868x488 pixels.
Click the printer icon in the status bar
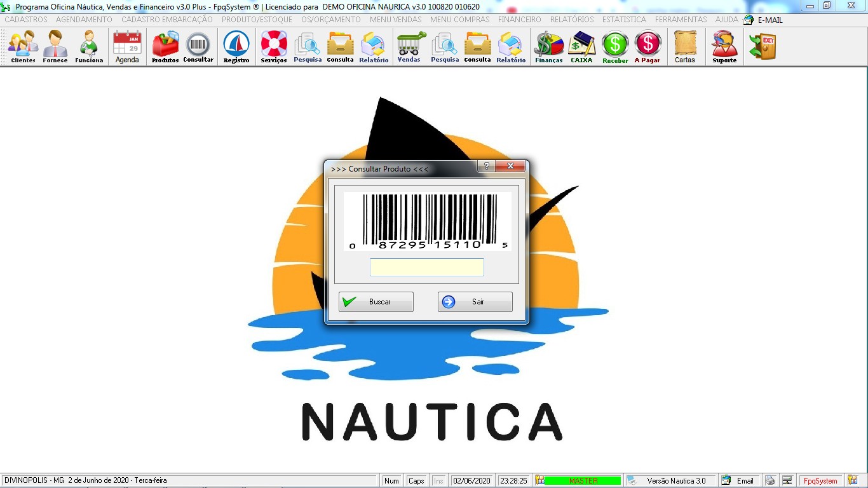coord(770,480)
